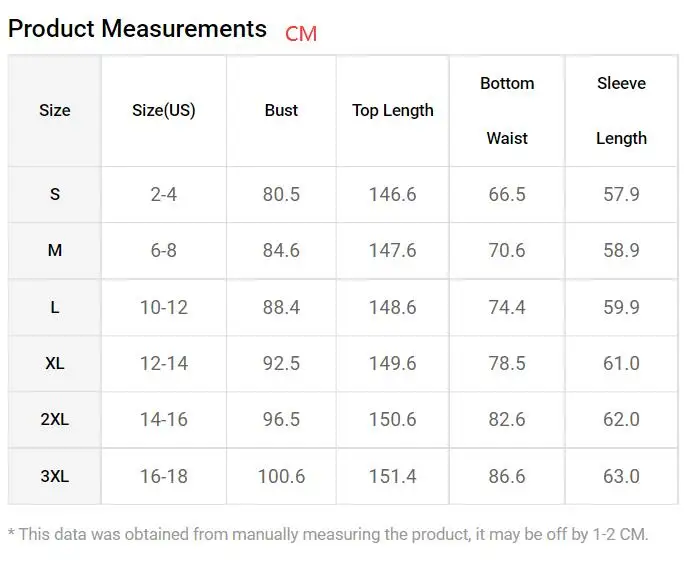Select the 100.6 bust value cell
Image resolution: width=694 pixels, height=564 pixels.
(x=281, y=477)
